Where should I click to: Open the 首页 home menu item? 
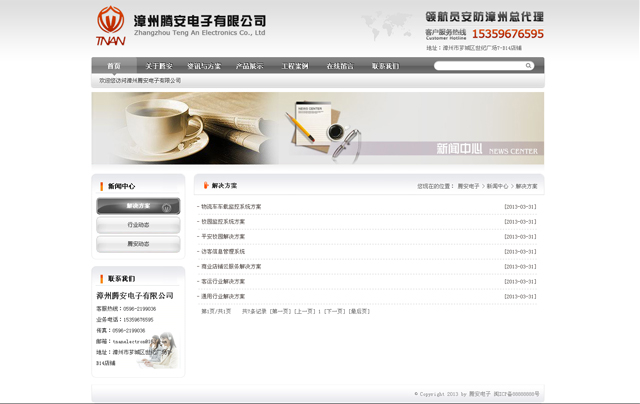point(114,66)
